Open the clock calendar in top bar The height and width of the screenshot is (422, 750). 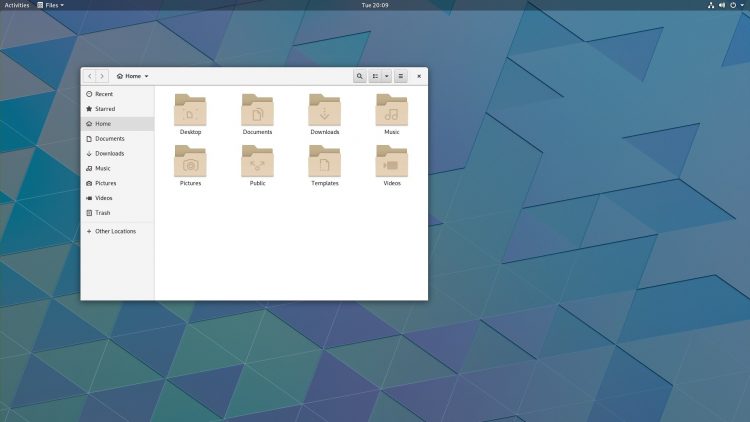pyautogui.click(x=375, y=5)
